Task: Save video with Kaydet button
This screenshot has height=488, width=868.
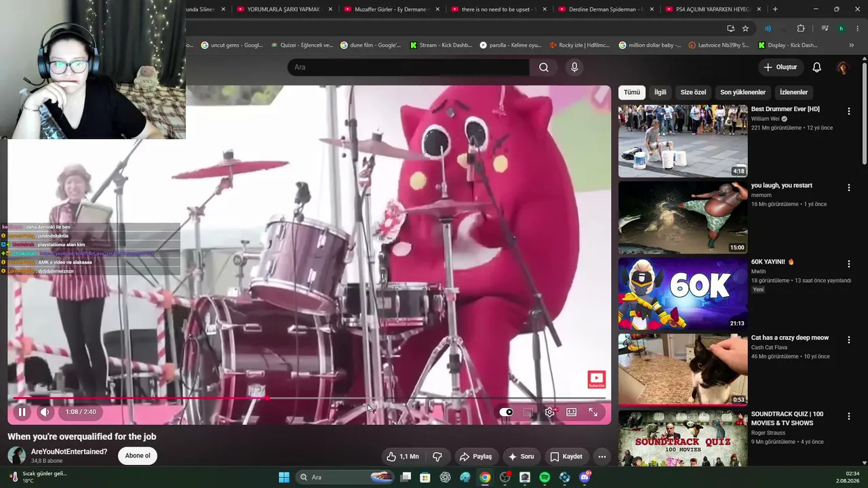Action: [x=566, y=457]
